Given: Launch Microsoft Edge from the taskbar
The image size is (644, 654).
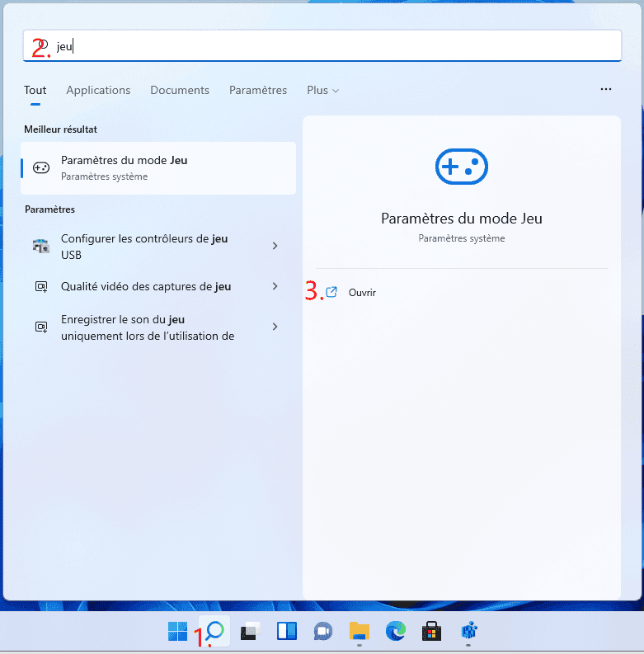Looking at the screenshot, I should point(396,631).
